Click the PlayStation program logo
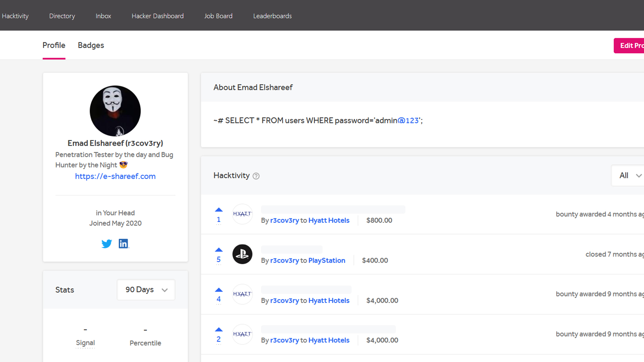This screenshot has width=644, height=362. tap(242, 254)
